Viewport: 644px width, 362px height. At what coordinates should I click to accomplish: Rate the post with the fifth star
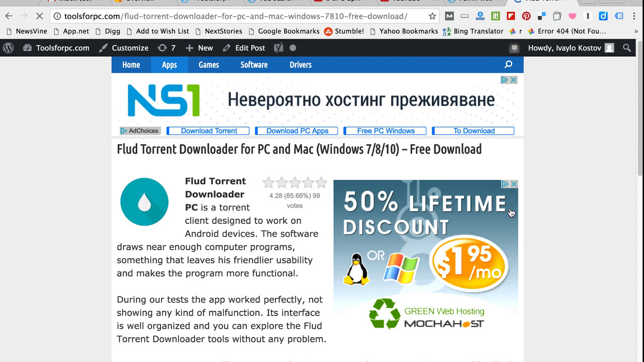pyautogui.click(x=320, y=183)
